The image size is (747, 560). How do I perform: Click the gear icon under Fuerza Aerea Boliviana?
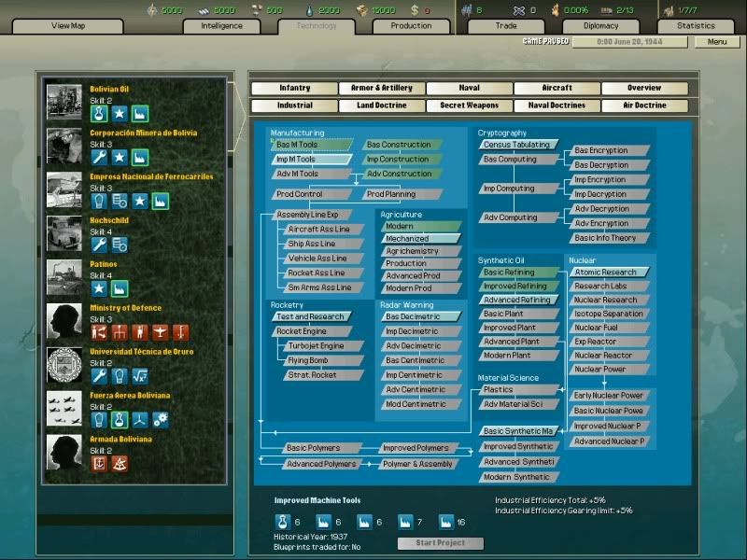(x=160, y=419)
